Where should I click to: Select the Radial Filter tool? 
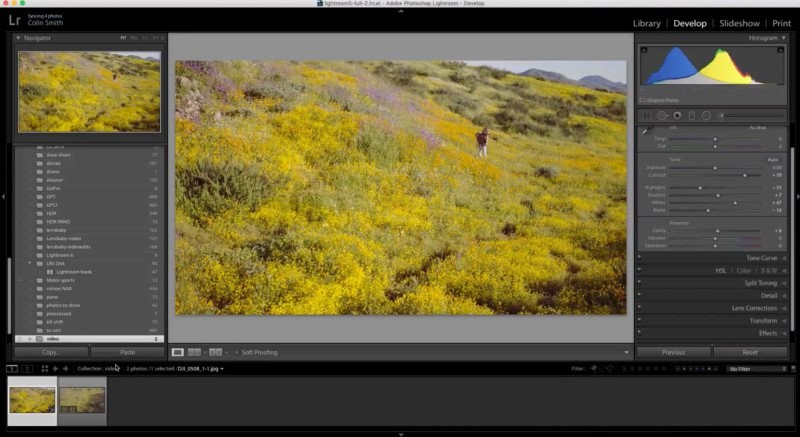tap(706, 116)
